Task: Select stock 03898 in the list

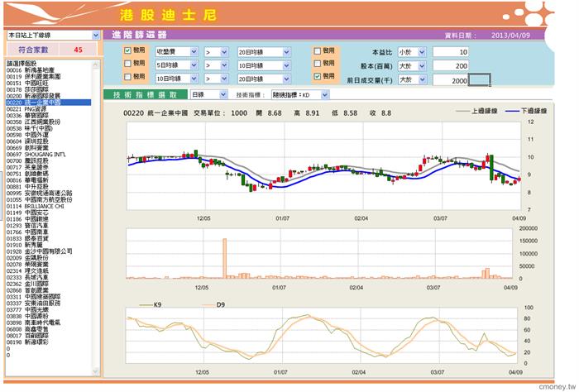Action: coord(48,323)
